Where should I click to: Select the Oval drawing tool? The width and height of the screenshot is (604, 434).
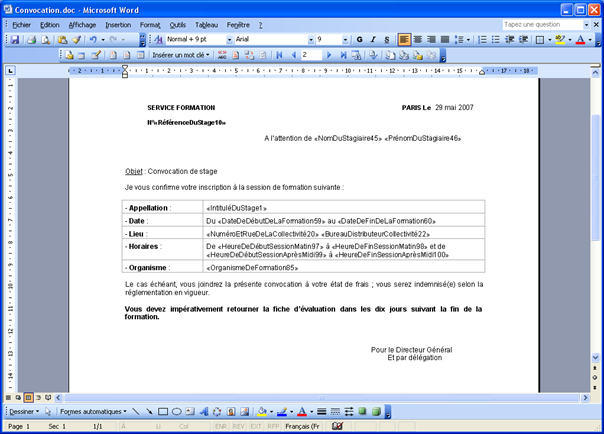177,411
